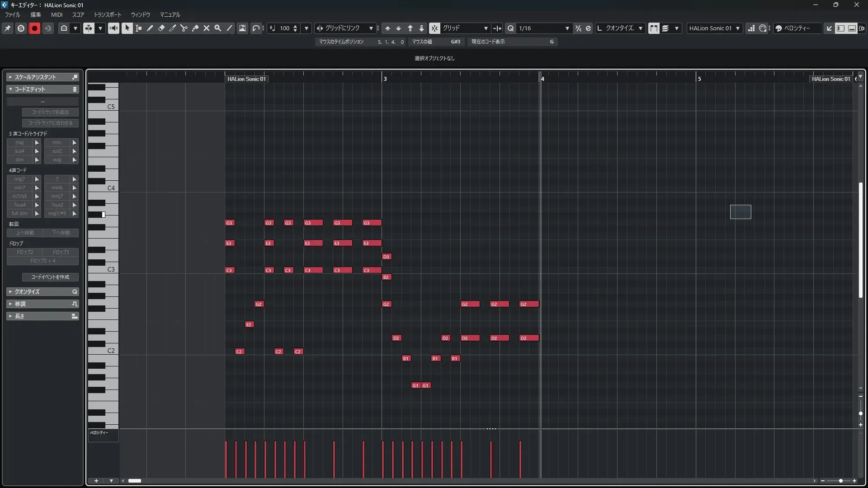
Task: Toggle the red Record in Editor button
Action: (34, 28)
